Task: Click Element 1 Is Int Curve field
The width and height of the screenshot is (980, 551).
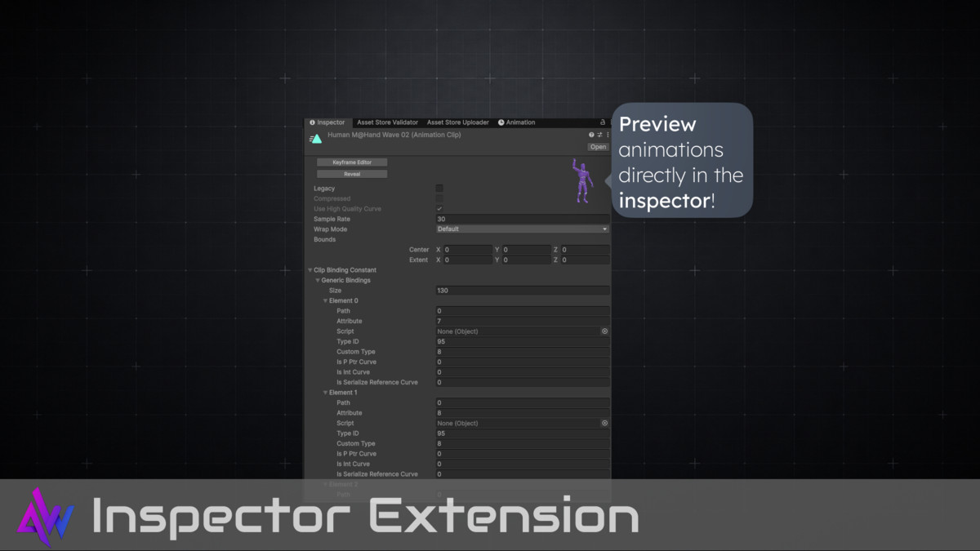Action: pos(523,464)
